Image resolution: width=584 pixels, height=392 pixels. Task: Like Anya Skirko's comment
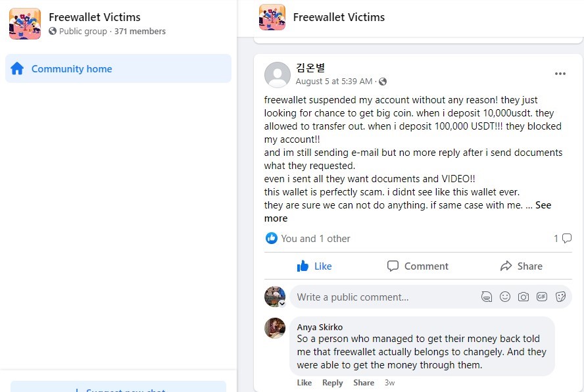point(304,383)
